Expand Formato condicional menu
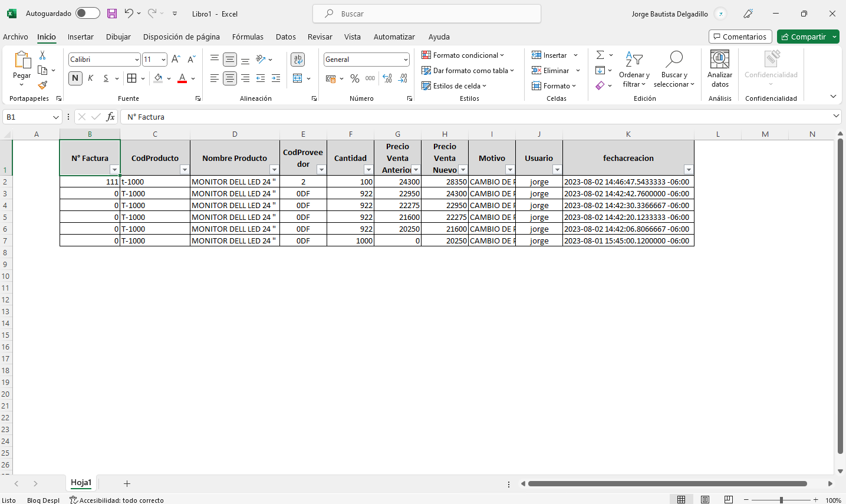 463,55
